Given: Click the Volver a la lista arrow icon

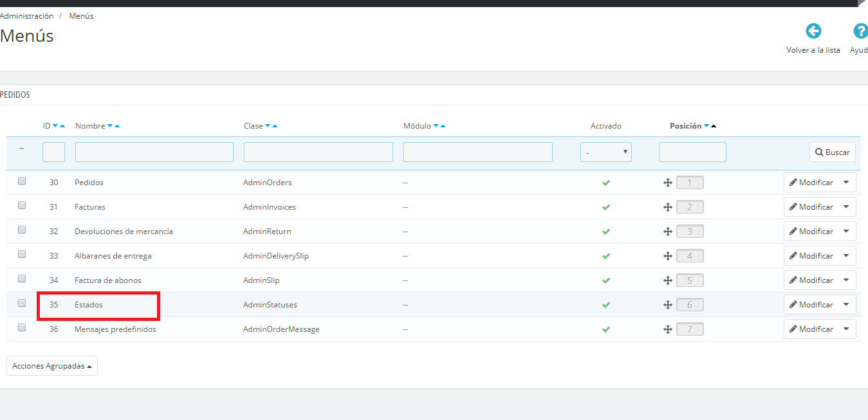Looking at the screenshot, I should tap(813, 31).
